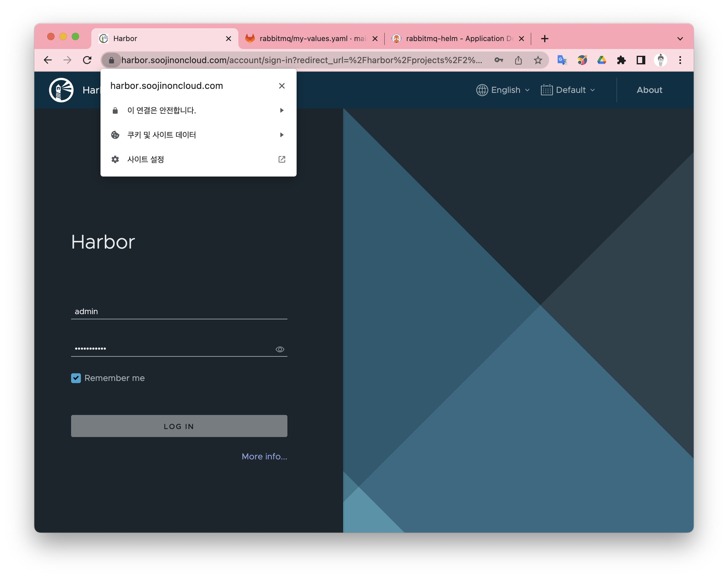This screenshot has height=578, width=728.
Task: Open the Default datetime format dropdown
Action: [x=568, y=90]
